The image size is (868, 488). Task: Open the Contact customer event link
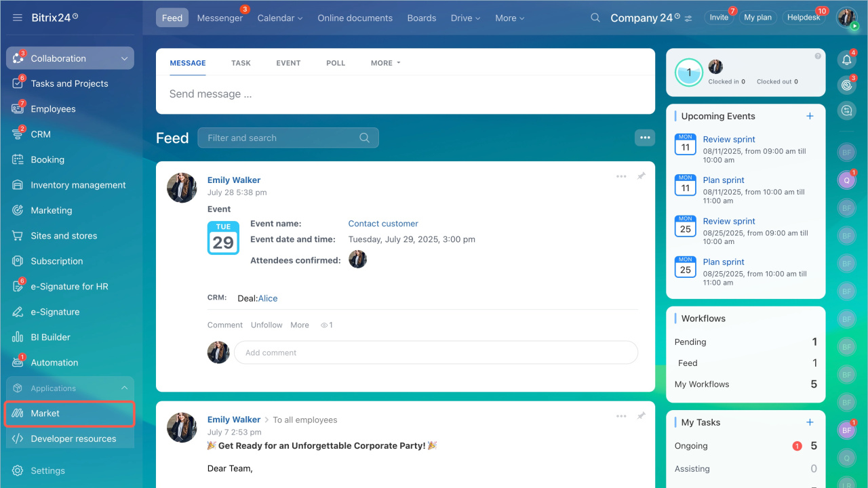(x=383, y=224)
